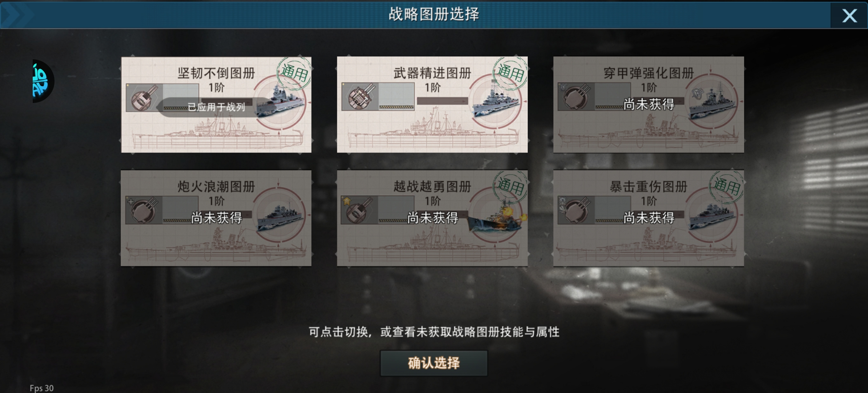
Task: Click the turret icon on 越战越勇图册 card
Action: point(359,210)
